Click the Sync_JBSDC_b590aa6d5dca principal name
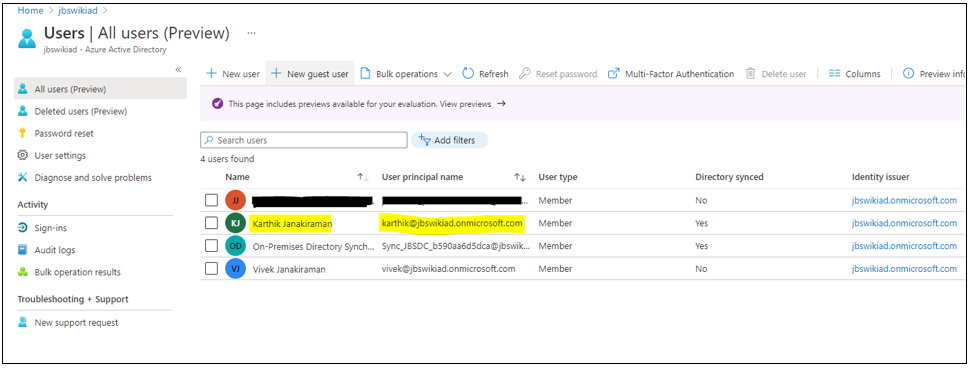 [455, 246]
